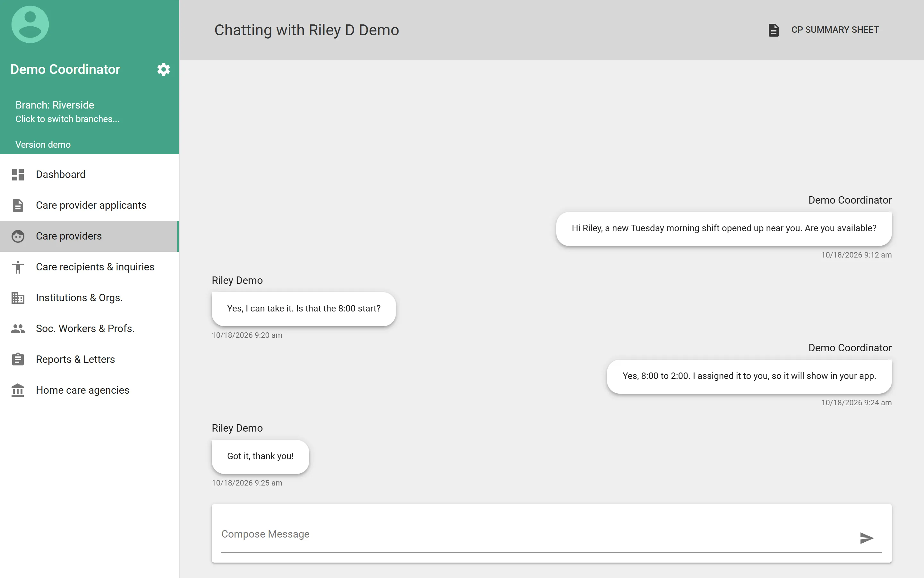
Task: Click the Soc. Workers people icon
Action: point(18,329)
